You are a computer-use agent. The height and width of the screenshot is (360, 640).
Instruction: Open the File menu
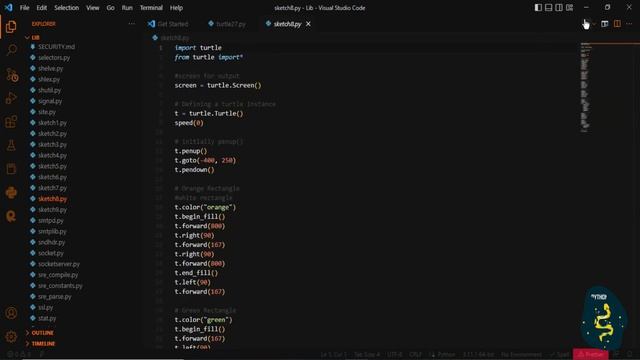(x=24, y=8)
